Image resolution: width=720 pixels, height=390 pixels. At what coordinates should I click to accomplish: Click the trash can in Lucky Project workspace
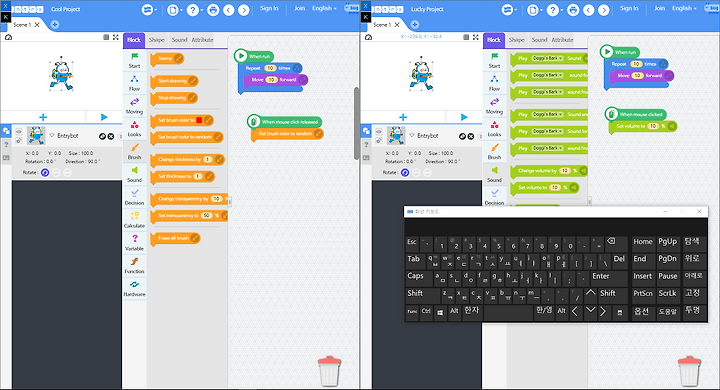(689, 371)
